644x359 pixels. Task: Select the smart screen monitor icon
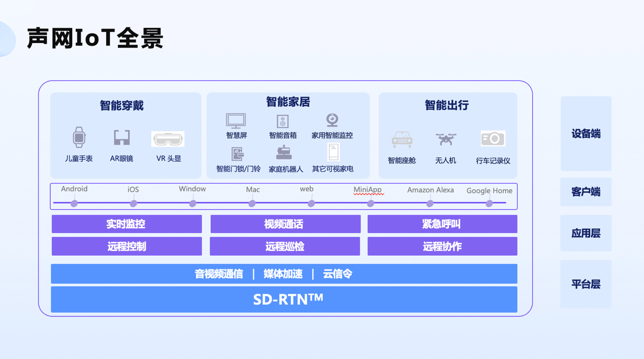pyautogui.click(x=236, y=121)
